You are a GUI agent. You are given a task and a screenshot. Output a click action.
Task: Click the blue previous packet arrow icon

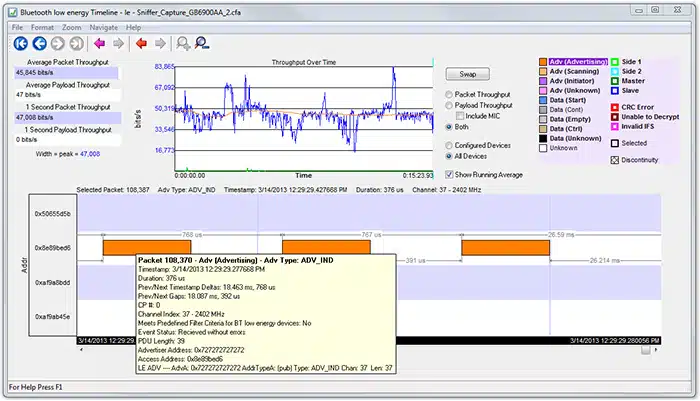tap(40, 43)
